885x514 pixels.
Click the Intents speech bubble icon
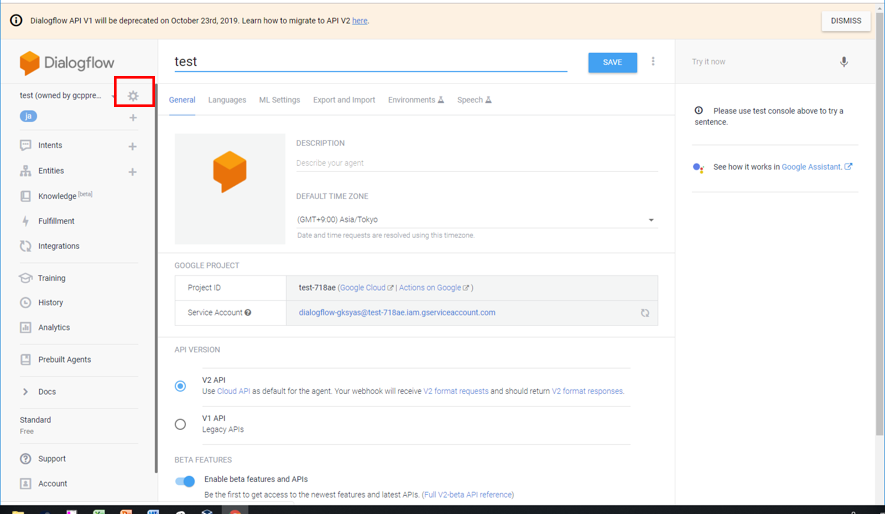(x=25, y=145)
